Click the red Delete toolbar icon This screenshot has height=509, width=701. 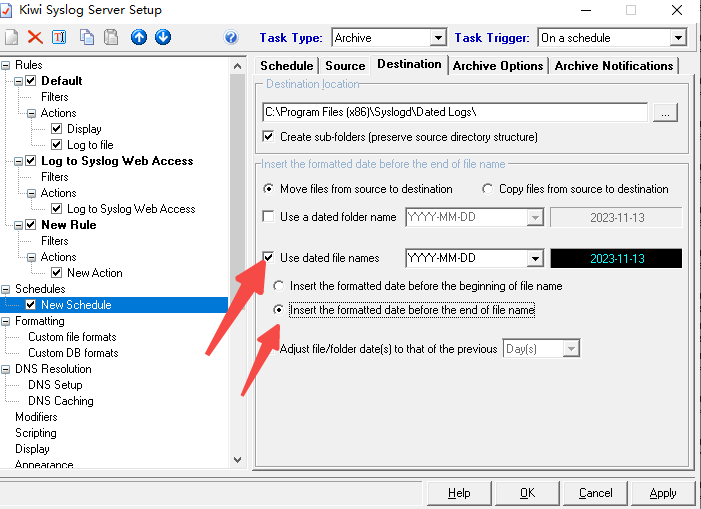pos(35,37)
